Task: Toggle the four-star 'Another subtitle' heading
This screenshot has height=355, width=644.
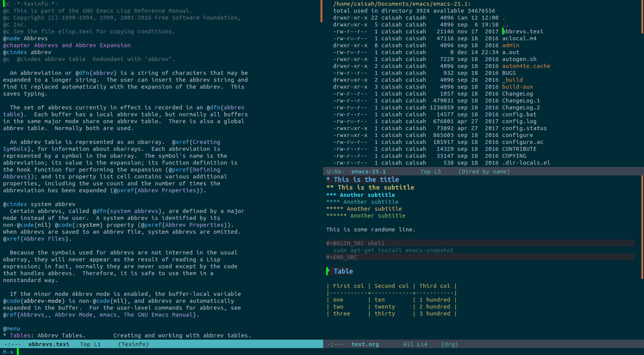Action: 362,202
